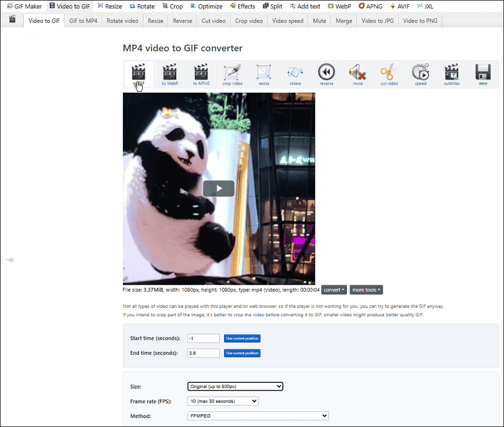
Task: Open the cut video scissors tool
Action: pyautogui.click(x=389, y=74)
